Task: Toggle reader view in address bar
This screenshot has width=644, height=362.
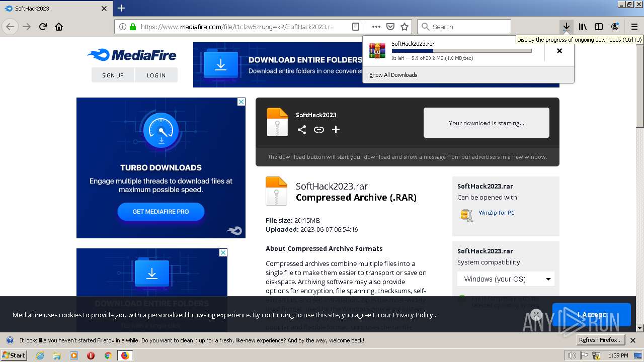Action: (x=356, y=27)
